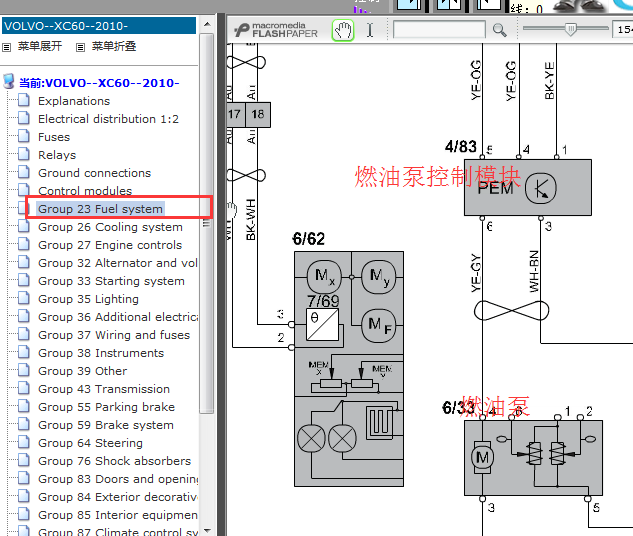Open the Relays page
This screenshot has width=633, height=536.
point(57,155)
